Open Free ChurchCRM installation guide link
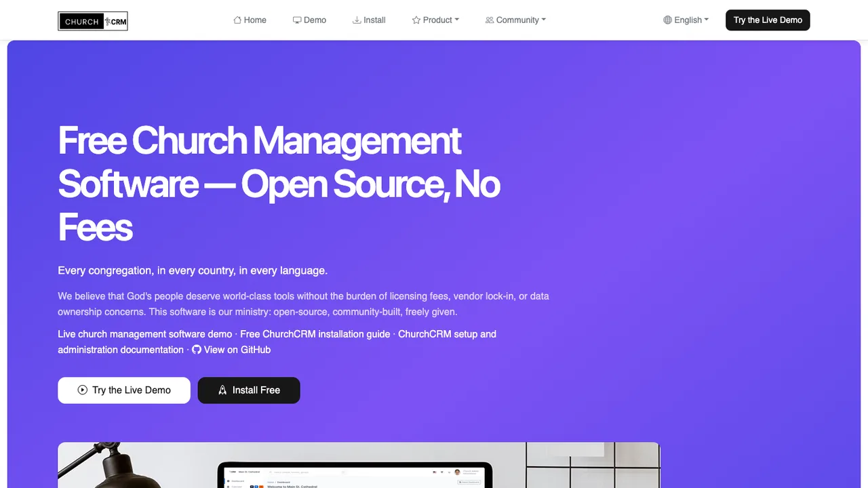 pos(315,334)
